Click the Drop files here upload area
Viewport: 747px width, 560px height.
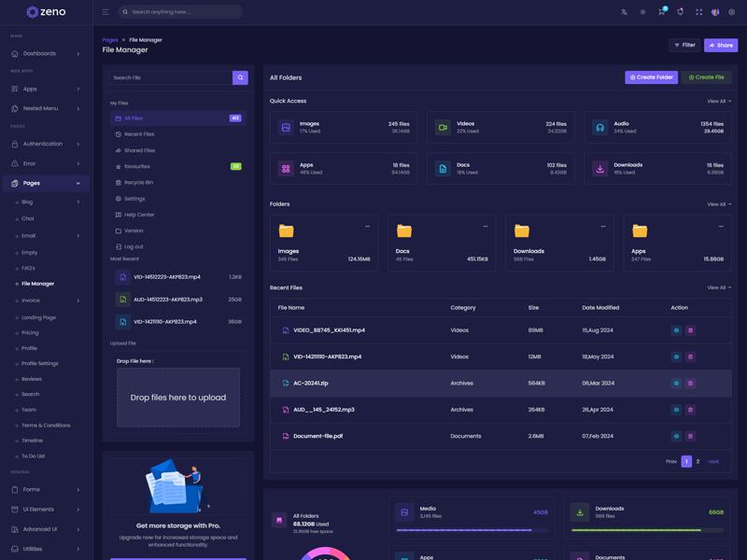178,398
